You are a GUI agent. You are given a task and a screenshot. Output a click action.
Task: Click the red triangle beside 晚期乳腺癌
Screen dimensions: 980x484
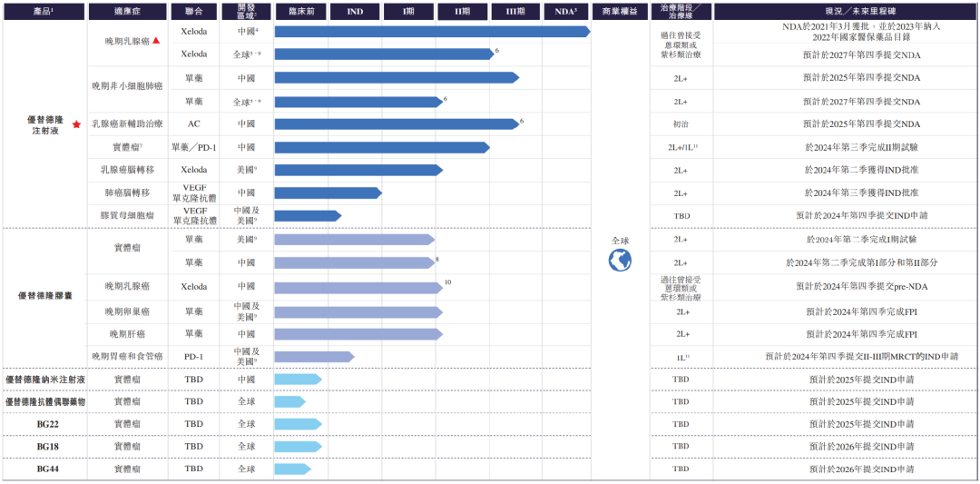point(156,41)
